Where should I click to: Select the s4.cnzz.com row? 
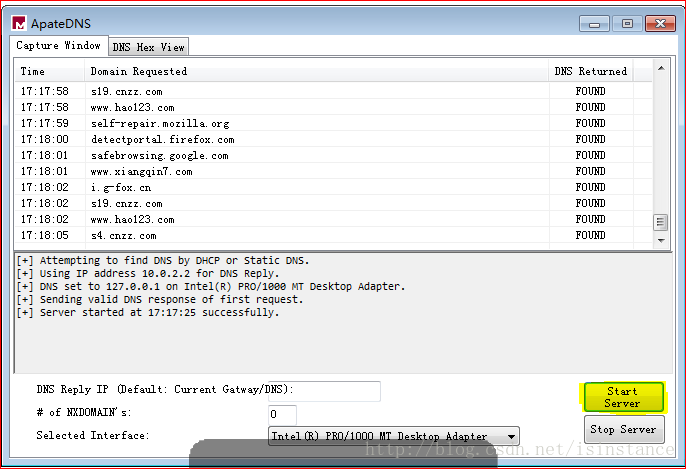[333, 235]
